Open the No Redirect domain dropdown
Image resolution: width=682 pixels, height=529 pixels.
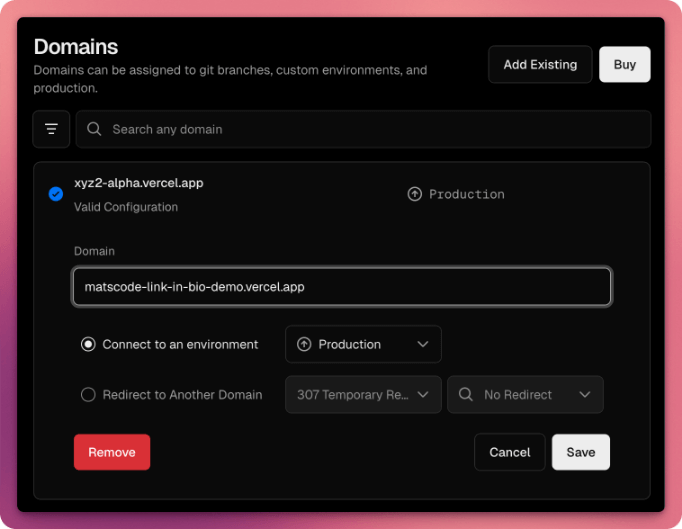click(525, 395)
